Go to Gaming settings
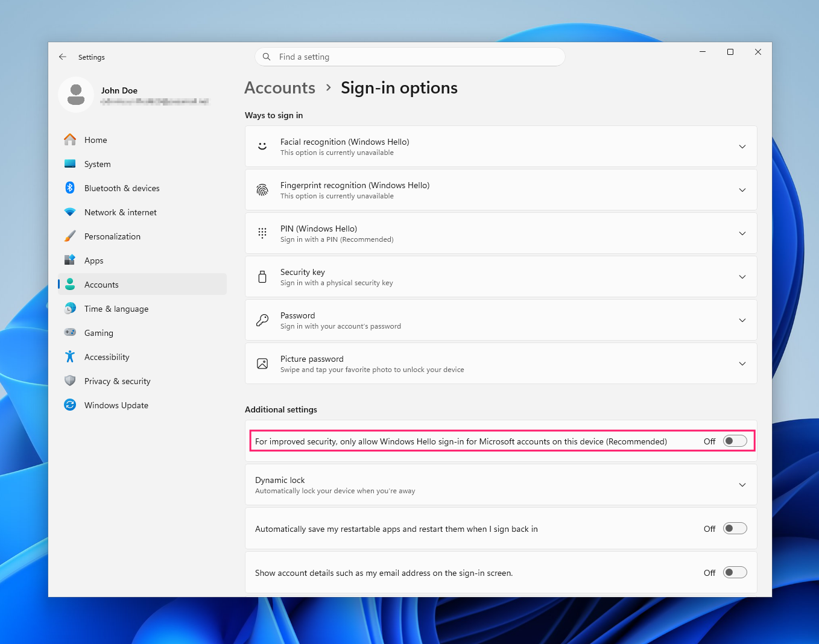 pyautogui.click(x=142, y=333)
